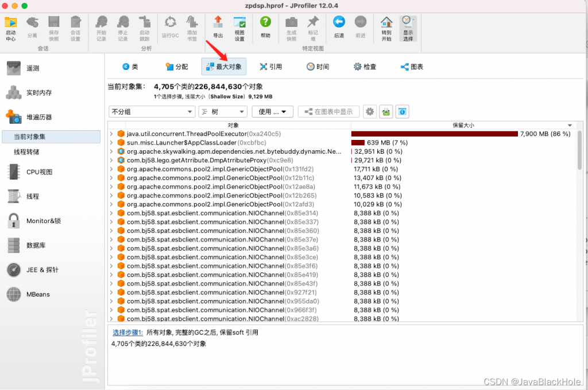Expand the DmpAtrributeProxy(0xc9e8) row

(111, 161)
